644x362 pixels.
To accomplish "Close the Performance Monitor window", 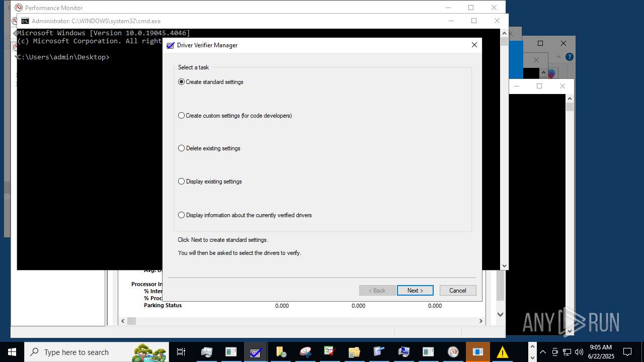I will click(x=494, y=8).
